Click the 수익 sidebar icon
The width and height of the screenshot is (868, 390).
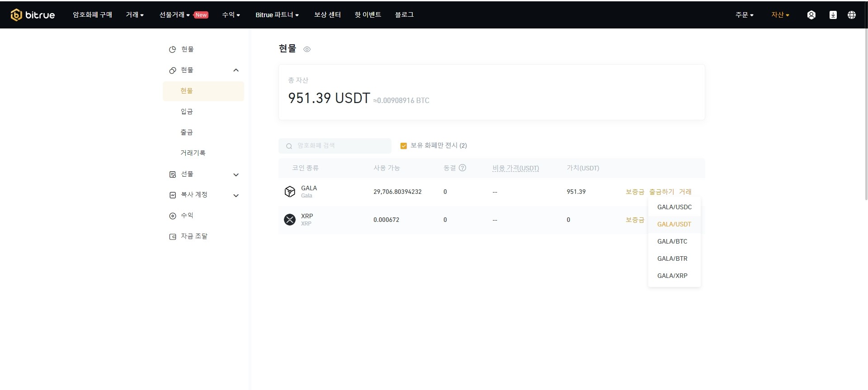(172, 216)
